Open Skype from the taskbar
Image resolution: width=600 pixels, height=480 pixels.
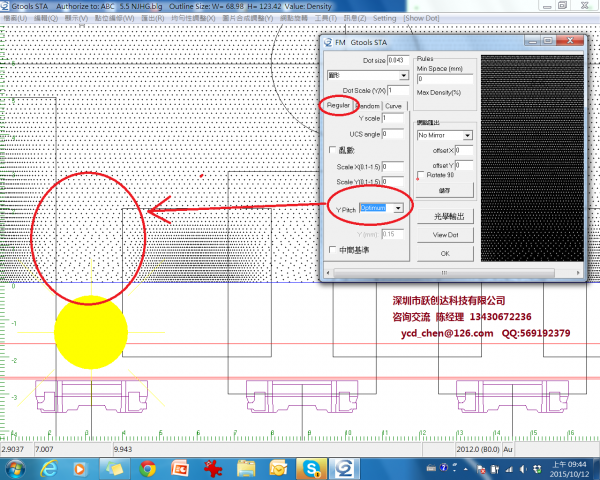click(x=313, y=467)
